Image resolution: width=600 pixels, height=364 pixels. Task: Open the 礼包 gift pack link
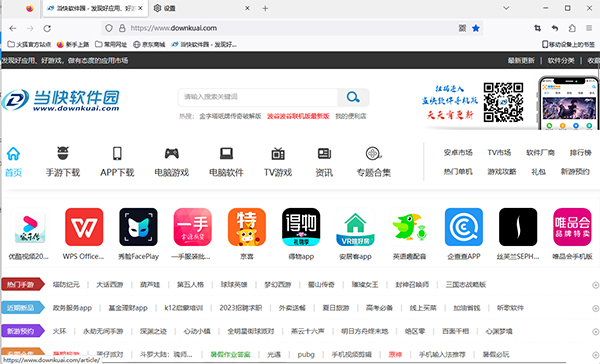pos(538,171)
